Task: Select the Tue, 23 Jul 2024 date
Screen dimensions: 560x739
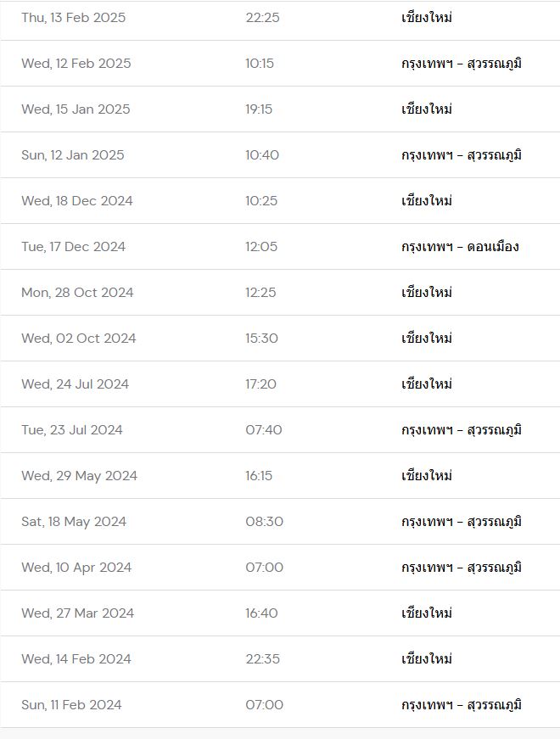Action: 71,430
